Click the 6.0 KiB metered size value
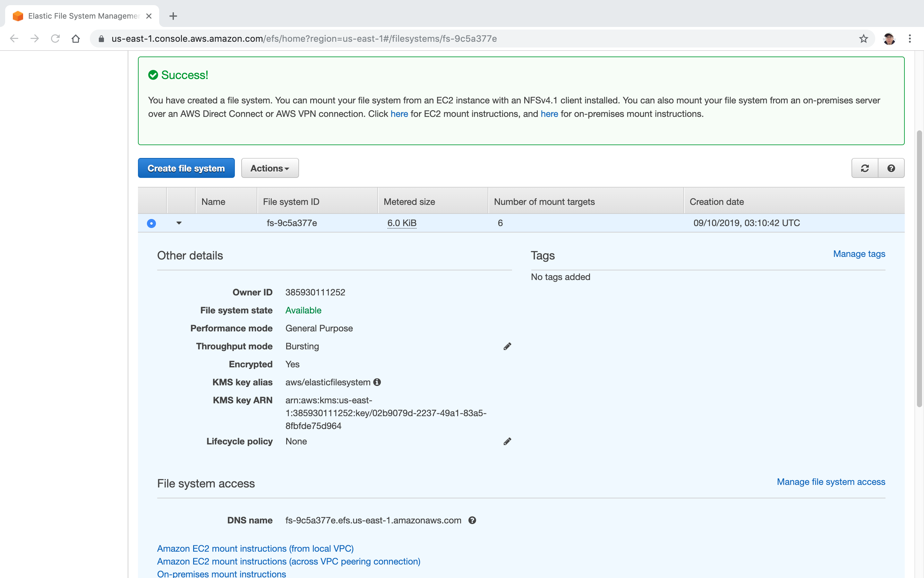Image resolution: width=924 pixels, height=578 pixels. (x=402, y=223)
